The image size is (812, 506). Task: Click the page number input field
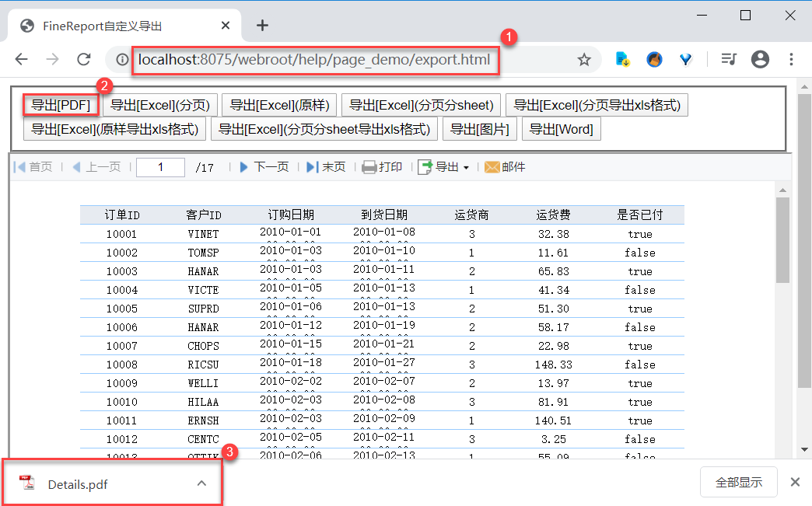coord(160,167)
